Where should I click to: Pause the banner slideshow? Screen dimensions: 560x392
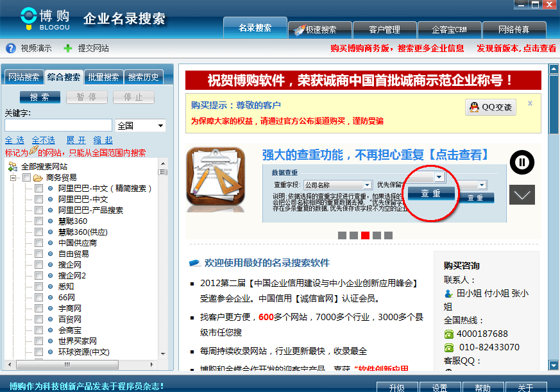pos(522,162)
